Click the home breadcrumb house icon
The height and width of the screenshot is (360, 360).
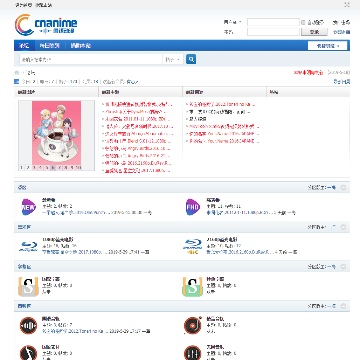coord(17,72)
